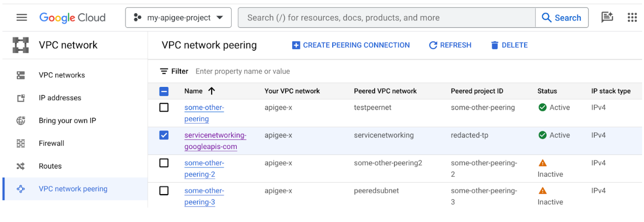Open Firewall in the sidebar
This screenshot has width=644, height=222.
click(51, 143)
